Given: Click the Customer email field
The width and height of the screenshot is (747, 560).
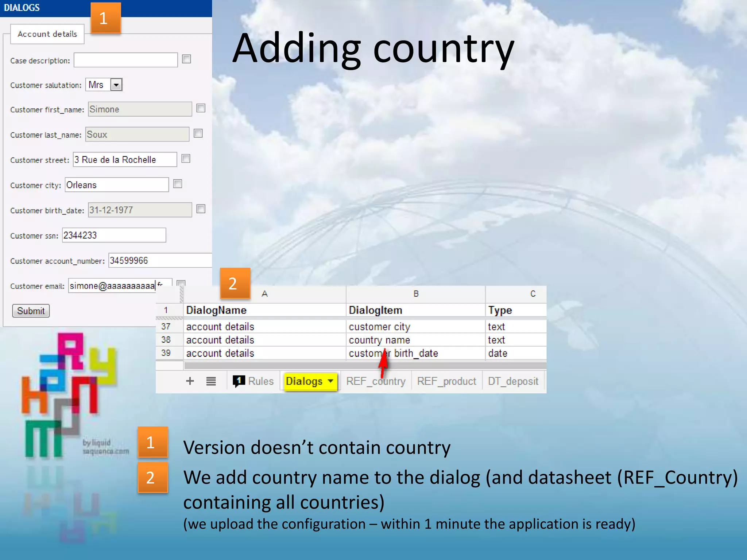Looking at the screenshot, I should 120,285.
